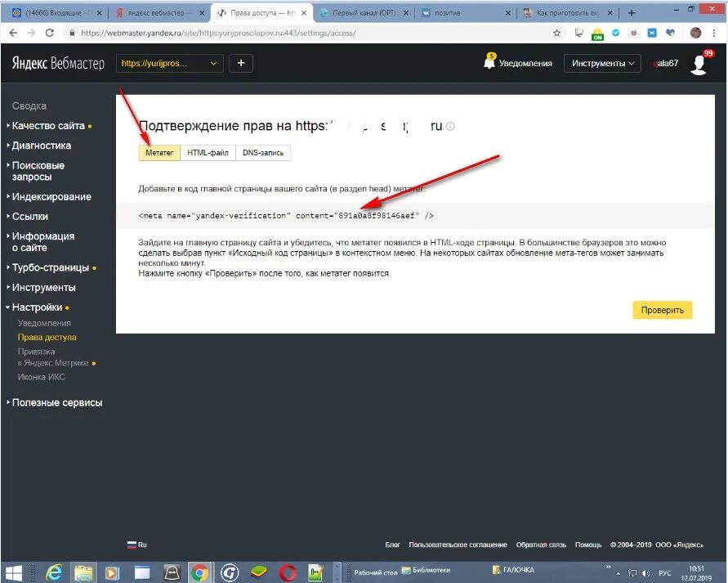Image resolution: width=728 pixels, height=583 pixels.
Task: Click the username ala67 in header
Action: point(666,63)
